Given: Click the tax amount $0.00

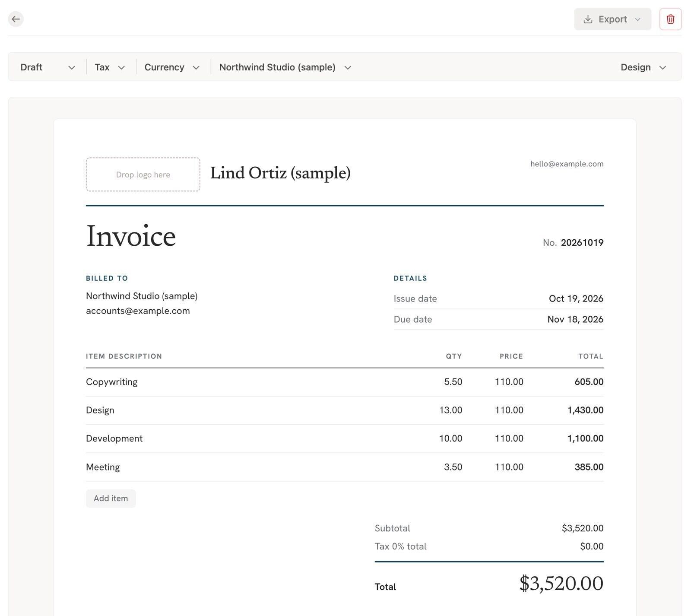Looking at the screenshot, I should click(592, 546).
